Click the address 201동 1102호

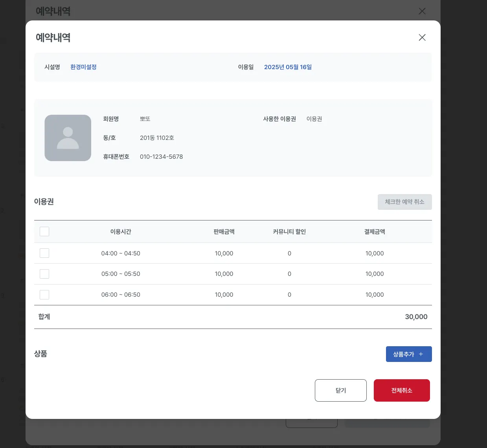(157, 138)
